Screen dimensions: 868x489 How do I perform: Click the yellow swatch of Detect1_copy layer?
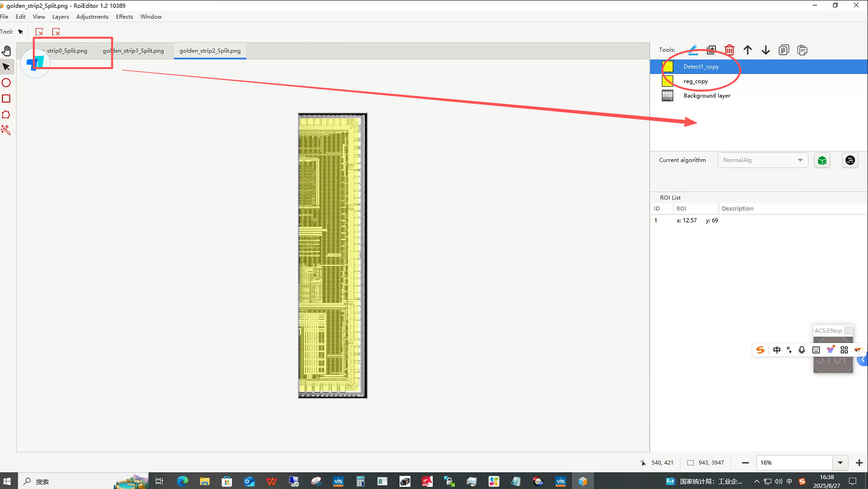click(667, 67)
